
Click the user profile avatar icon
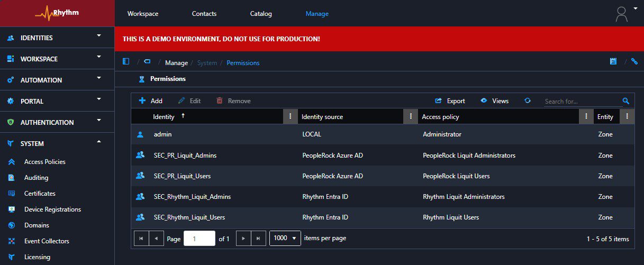point(622,14)
